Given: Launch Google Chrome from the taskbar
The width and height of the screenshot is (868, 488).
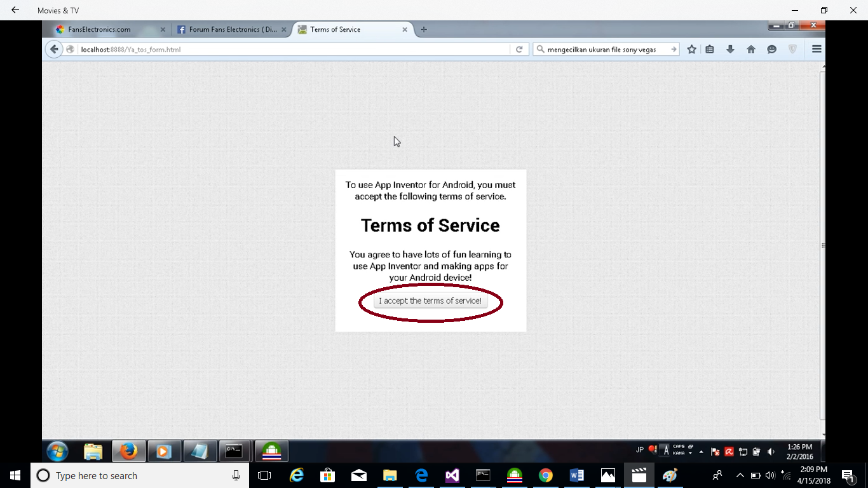Looking at the screenshot, I should tap(545, 475).
